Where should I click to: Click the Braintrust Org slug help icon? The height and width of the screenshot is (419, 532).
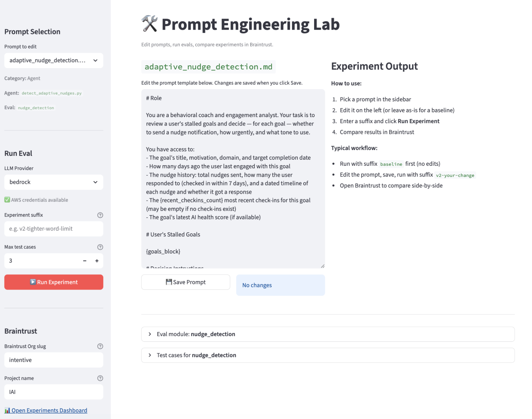(100, 346)
